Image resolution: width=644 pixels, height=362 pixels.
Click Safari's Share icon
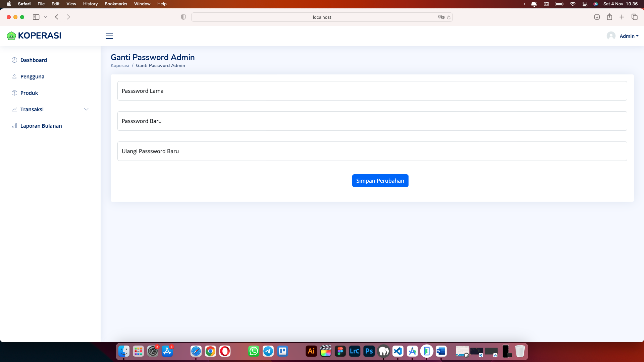[609, 17]
